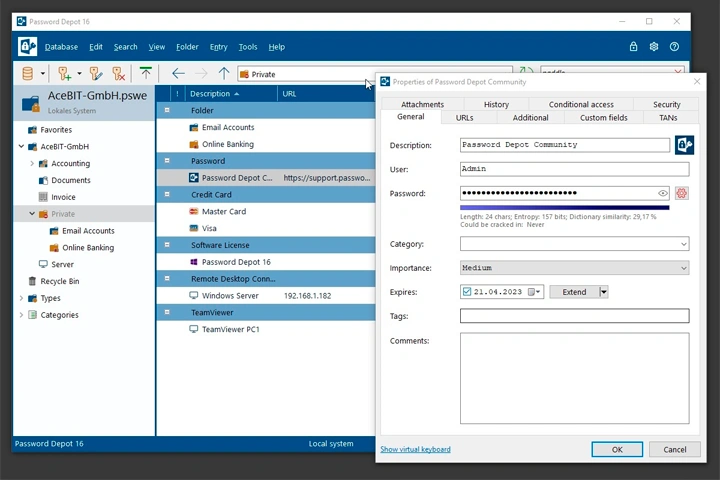Viewport: 720px width, 480px height.
Task: Open the database manager toolbar icon
Action: [28, 73]
